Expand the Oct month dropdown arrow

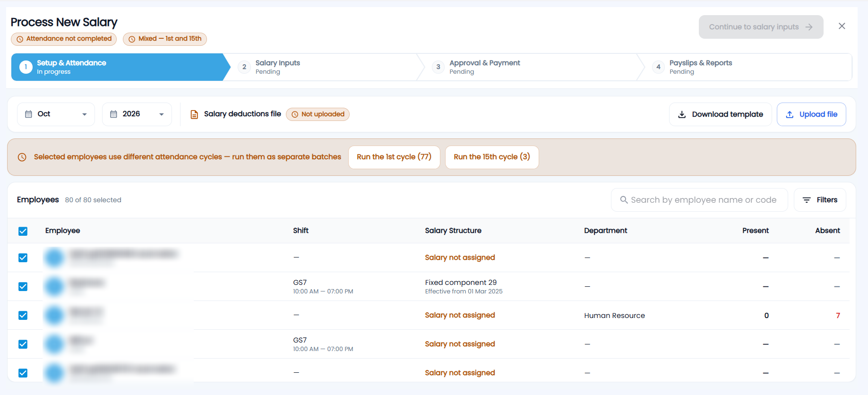pos(85,114)
